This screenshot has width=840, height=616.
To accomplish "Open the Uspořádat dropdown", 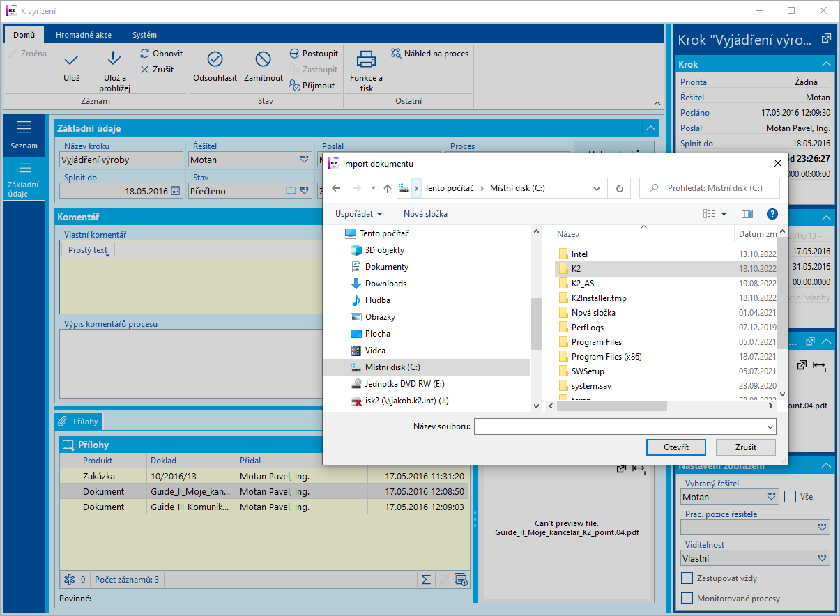I will (x=358, y=214).
